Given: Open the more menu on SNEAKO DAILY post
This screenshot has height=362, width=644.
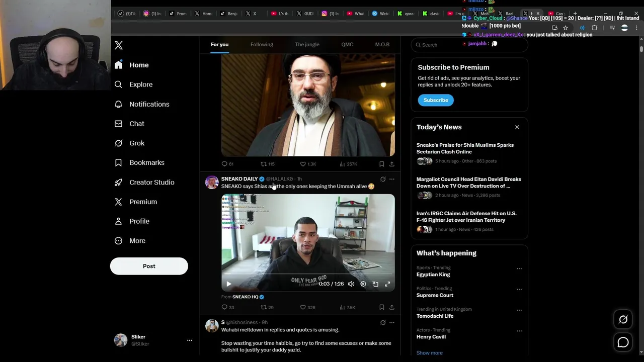Looking at the screenshot, I should pos(392,179).
